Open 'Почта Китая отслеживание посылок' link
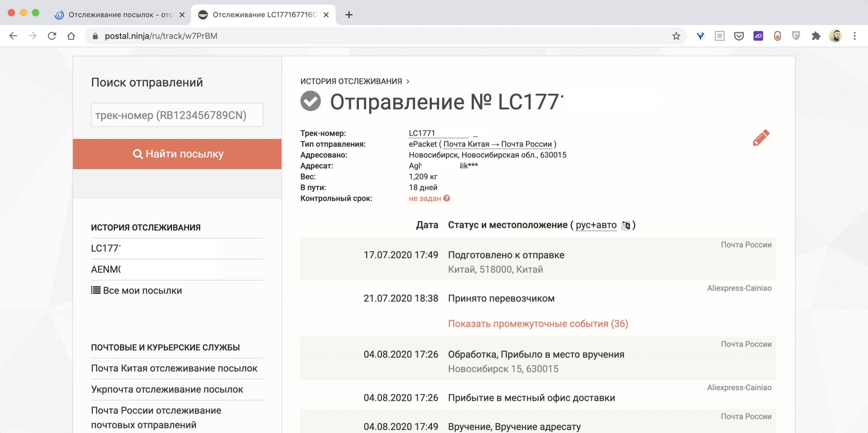 point(174,368)
